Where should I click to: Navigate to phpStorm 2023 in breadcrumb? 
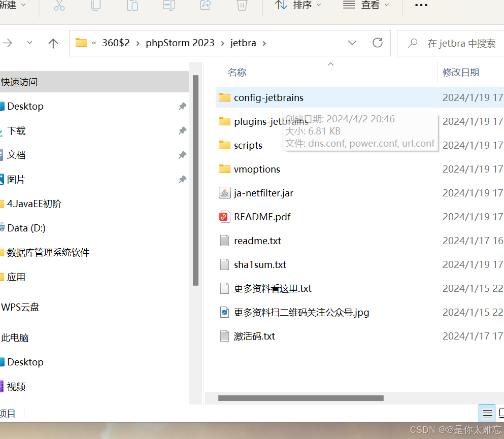[180, 43]
